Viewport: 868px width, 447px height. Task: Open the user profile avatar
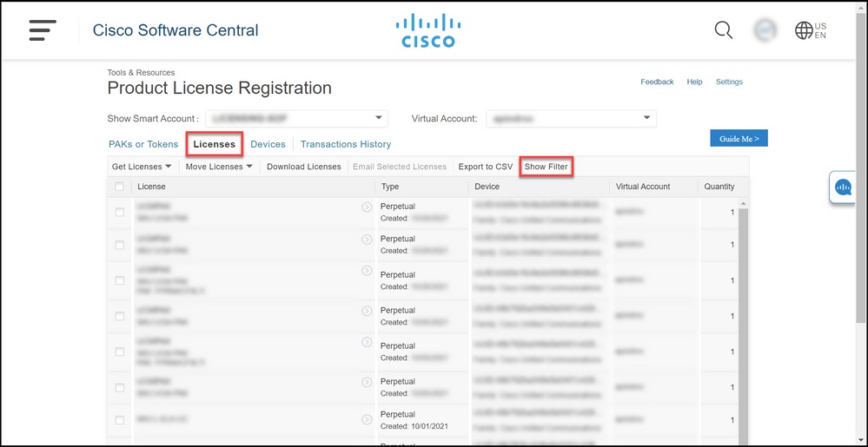coord(765,30)
